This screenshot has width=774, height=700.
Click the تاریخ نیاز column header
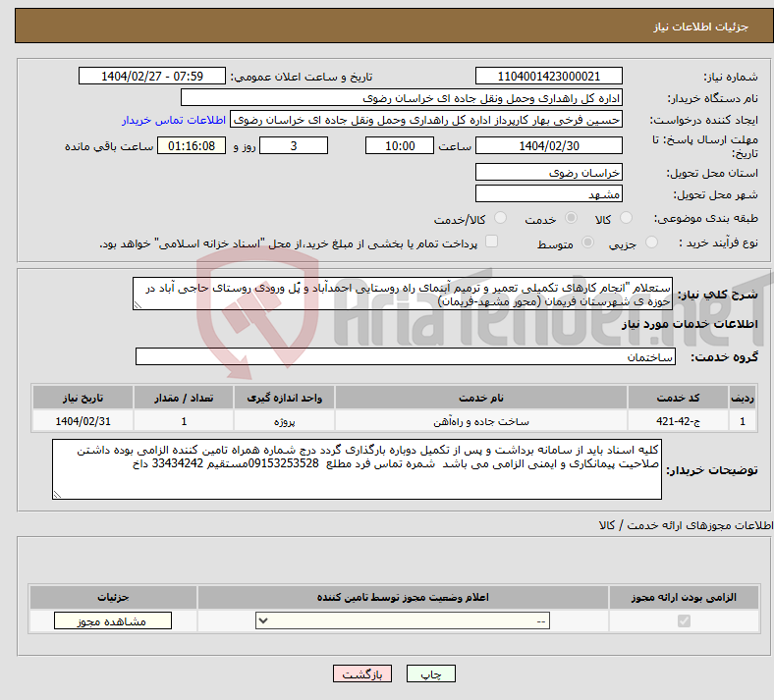(x=83, y=398)
